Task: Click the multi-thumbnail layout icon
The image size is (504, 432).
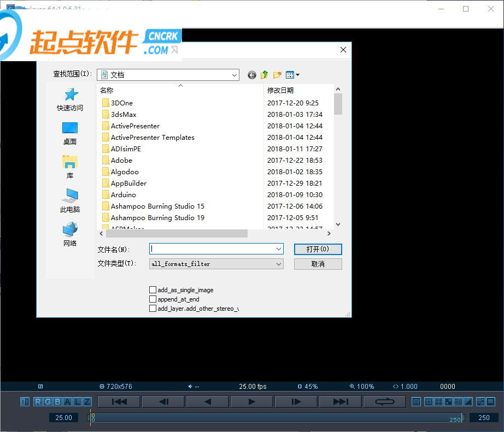Action: click(481, 401)
